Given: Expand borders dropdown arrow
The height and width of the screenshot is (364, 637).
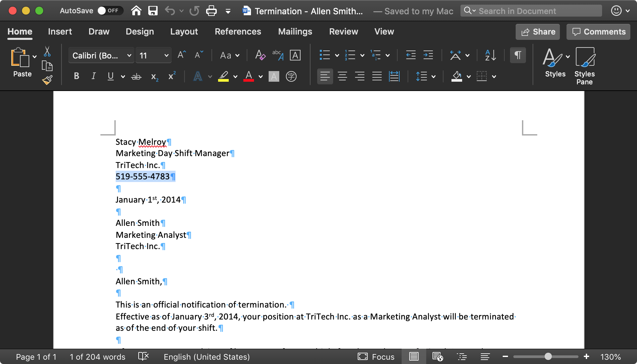Looking at the screenshot, I should (494, 77).
